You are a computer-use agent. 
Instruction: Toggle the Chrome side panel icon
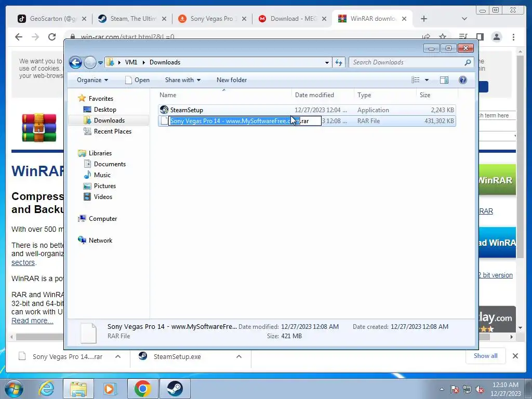(480, 37)
